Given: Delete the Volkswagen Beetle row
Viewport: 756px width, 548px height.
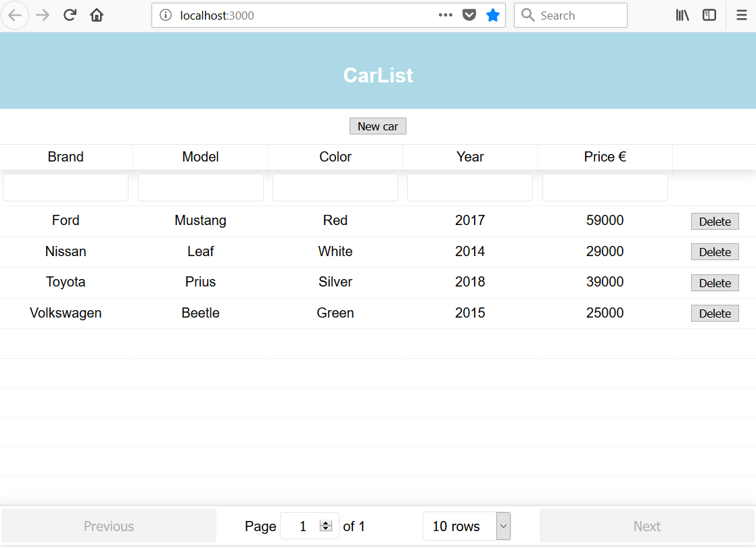Looking at the screenshot, I should click(x=715, y=314).
